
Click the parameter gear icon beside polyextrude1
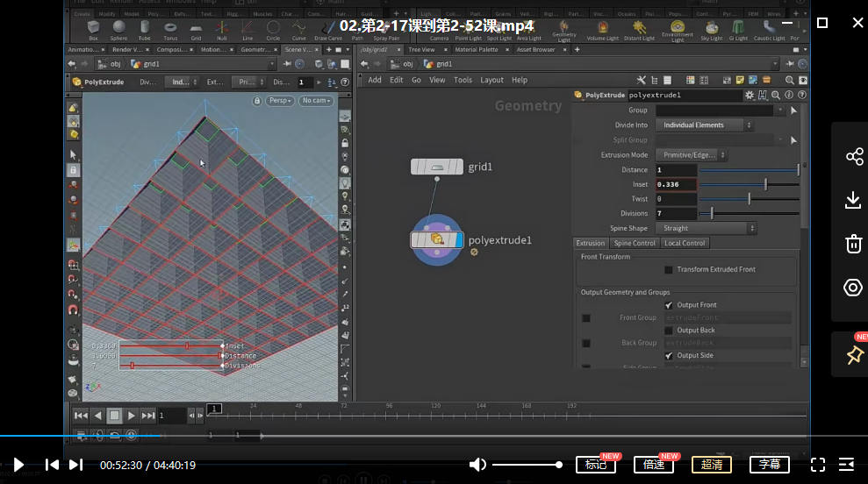coord(749,95)
